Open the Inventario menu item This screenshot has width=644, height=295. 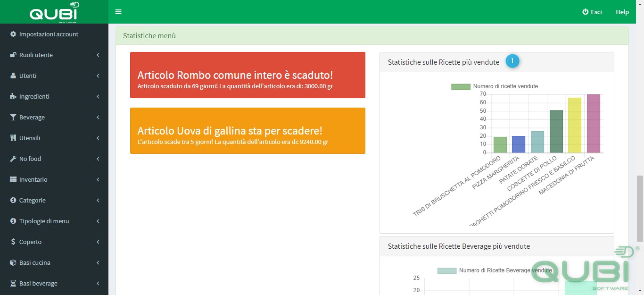[x=54, y=180]
